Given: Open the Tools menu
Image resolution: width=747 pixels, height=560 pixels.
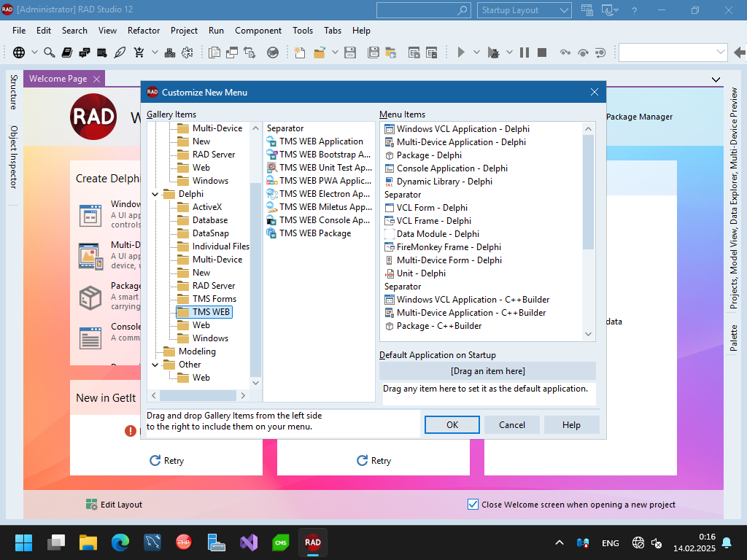Looking at the screenshot, I should coord(303,31).
